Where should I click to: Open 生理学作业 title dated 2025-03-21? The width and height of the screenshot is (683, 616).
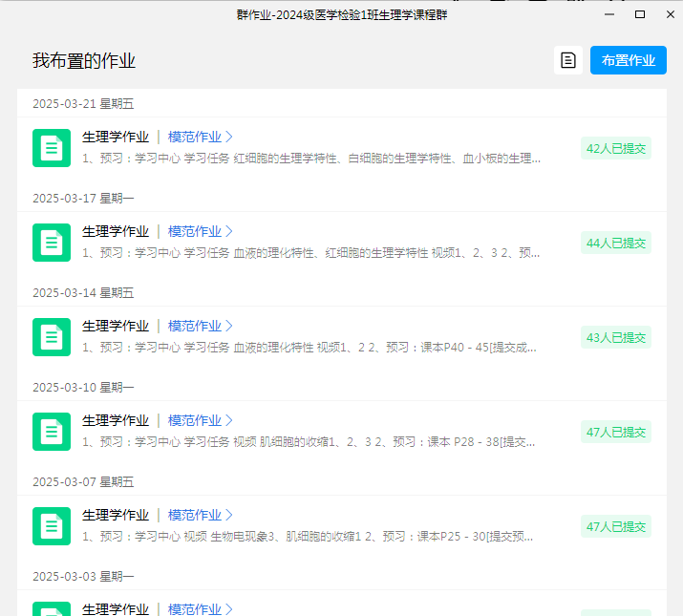116,137
